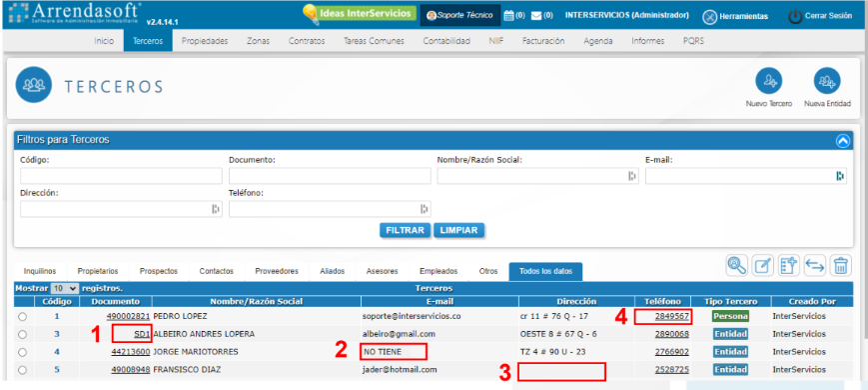Select radio button for JORGE MARIOTORRES row
Screen dimensions: 868x390
(22, 352)
